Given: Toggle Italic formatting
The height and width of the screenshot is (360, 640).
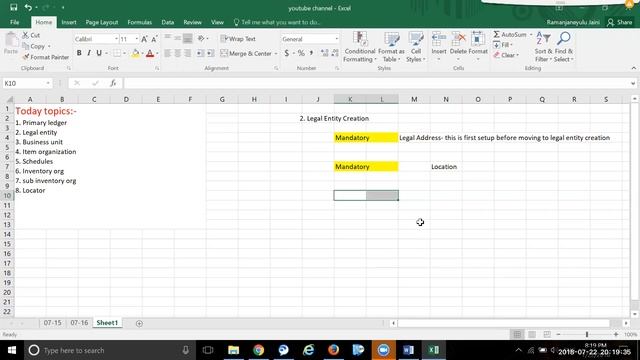Looking at the screenshot, I should click(x=89, y=53).
